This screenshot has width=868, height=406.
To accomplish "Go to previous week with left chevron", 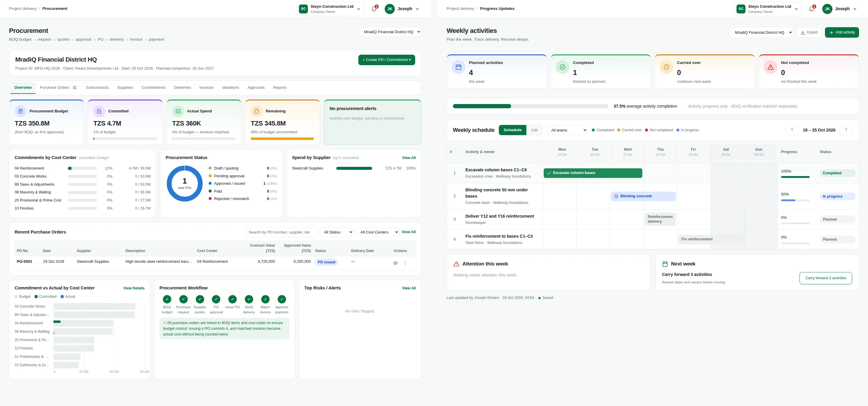I will 792,130.
